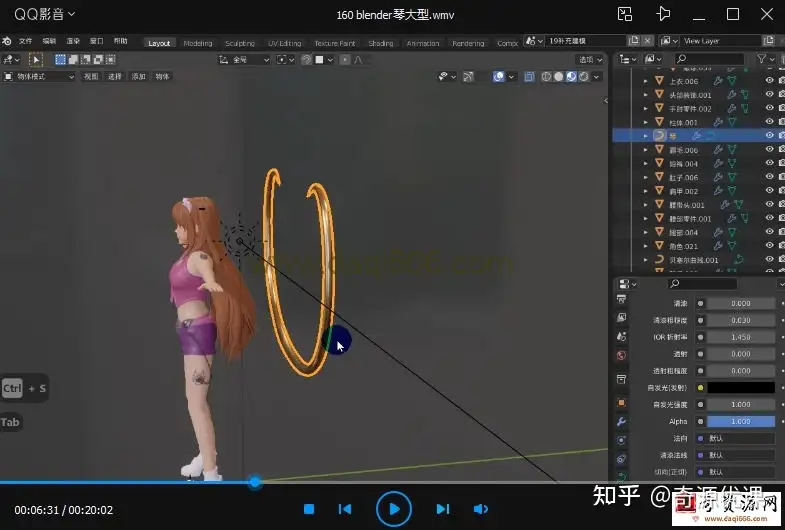Viewport: 785px width, 530px height.
Task: Open the 选择 select menu in viewport header
Action: tap(115, 77)
